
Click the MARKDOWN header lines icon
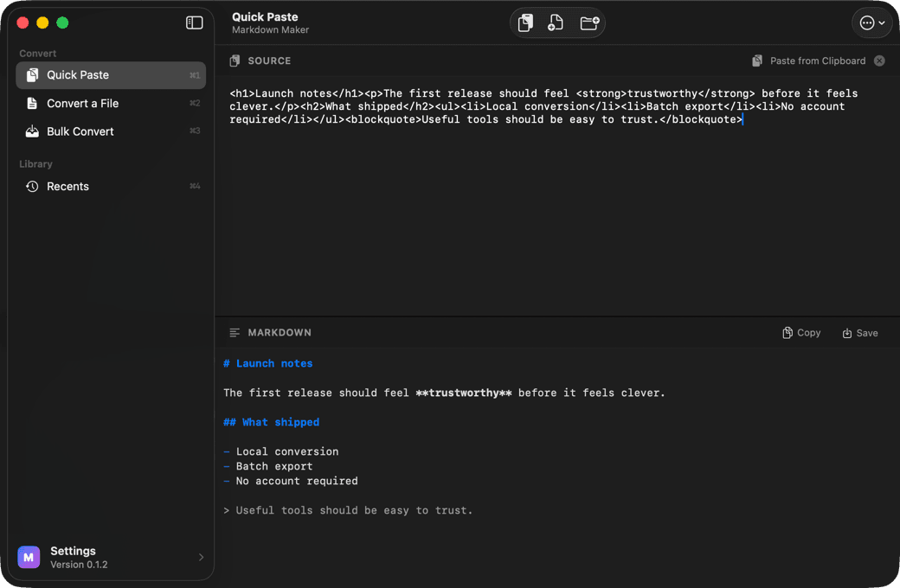(235, 333)
